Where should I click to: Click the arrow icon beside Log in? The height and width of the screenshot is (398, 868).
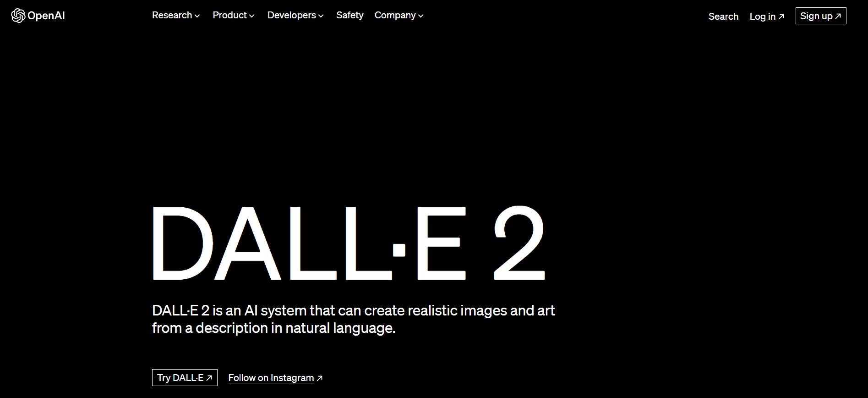781,17
